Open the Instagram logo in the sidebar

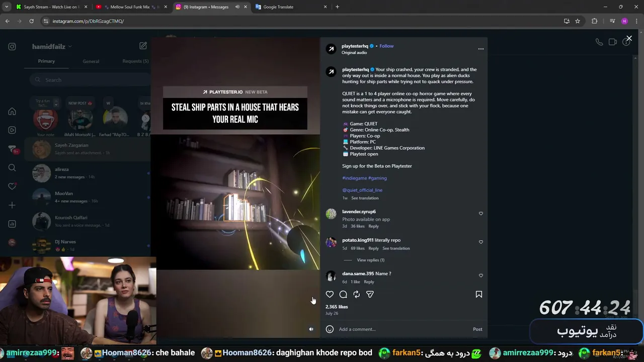[x=12, y=47]
